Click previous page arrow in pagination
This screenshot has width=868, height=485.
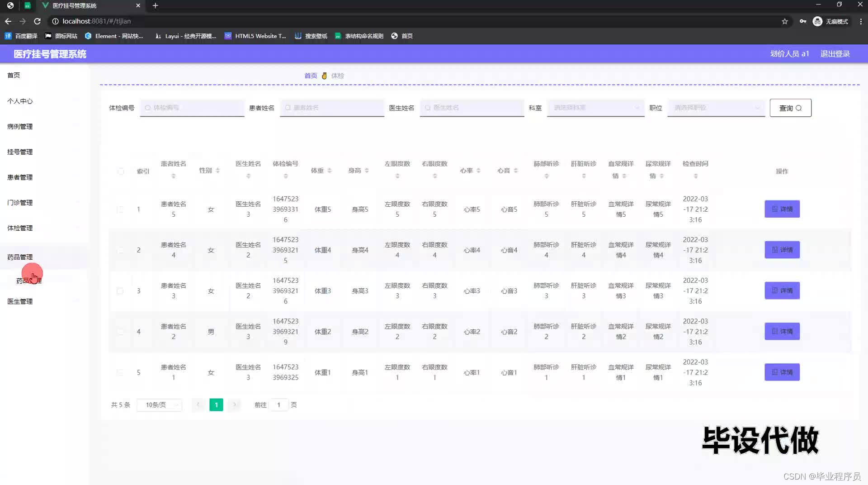point(198,405)
